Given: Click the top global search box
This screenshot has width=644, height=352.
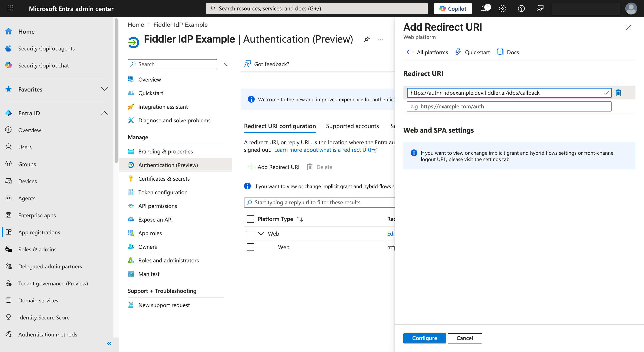Looking at the screenshot, I should click(x=316, y=9).
